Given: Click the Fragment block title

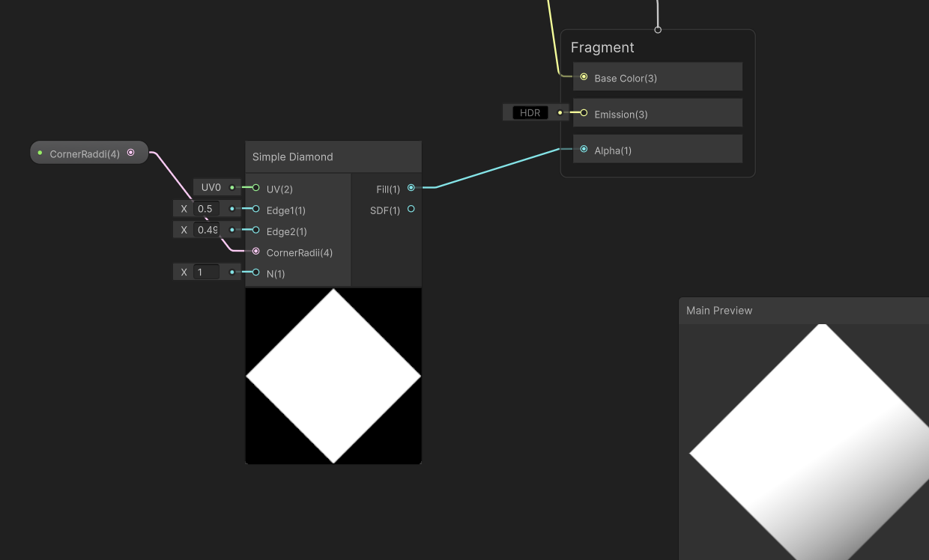Looking at the screenshot, I should pyautogui.click(x=602, y=48).
